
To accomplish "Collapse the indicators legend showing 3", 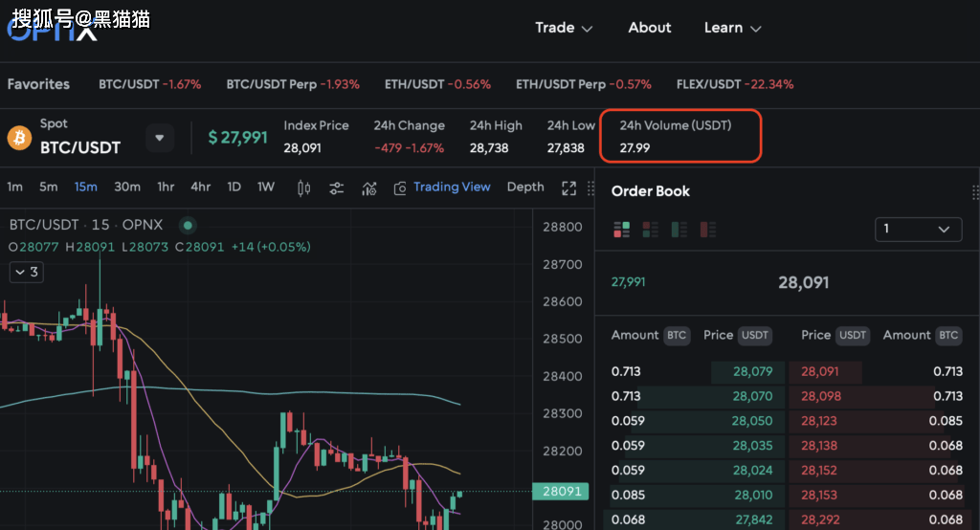I will pos(26,272).
